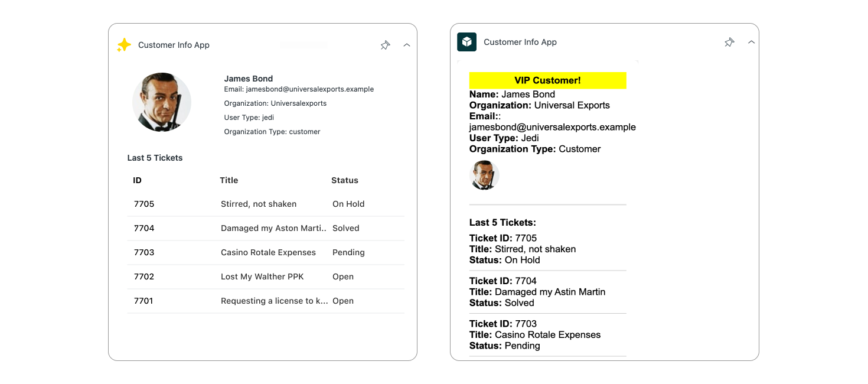The image size is (868, 384).
Task: Click 'Organization Type: customer' in left panel
Action: pos(272,132)
